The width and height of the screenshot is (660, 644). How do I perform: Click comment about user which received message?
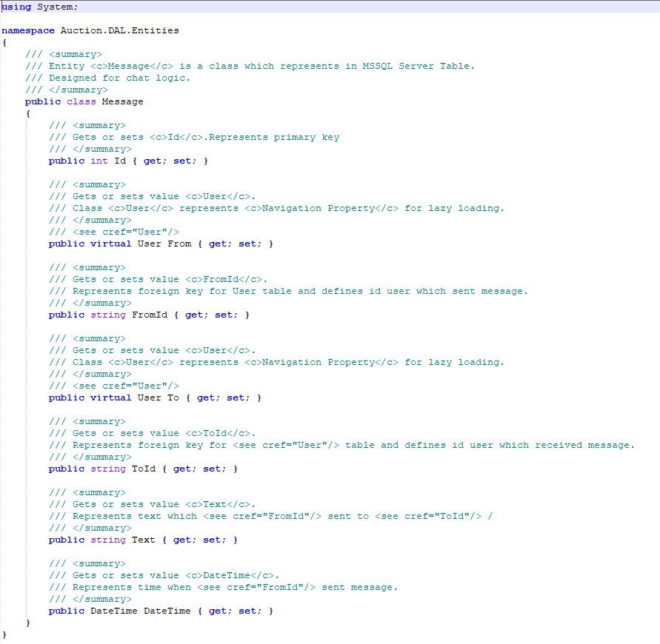pyautogui.click(x=341, y=445)
